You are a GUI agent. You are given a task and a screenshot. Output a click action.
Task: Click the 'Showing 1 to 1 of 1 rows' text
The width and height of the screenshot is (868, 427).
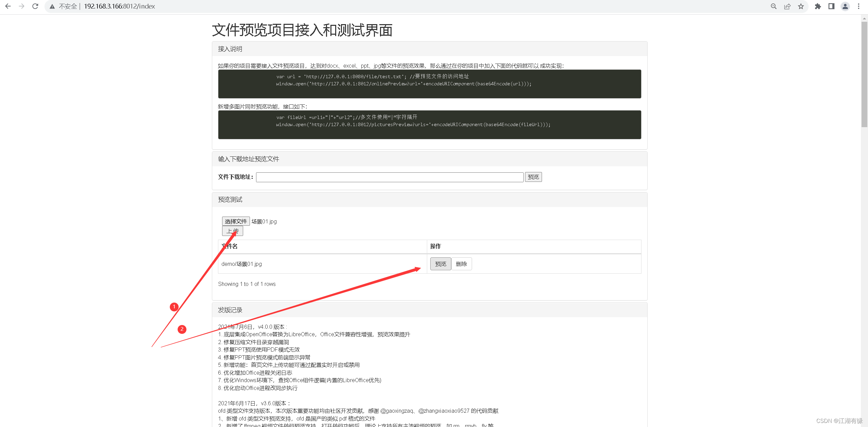click(x=247, y=284)
